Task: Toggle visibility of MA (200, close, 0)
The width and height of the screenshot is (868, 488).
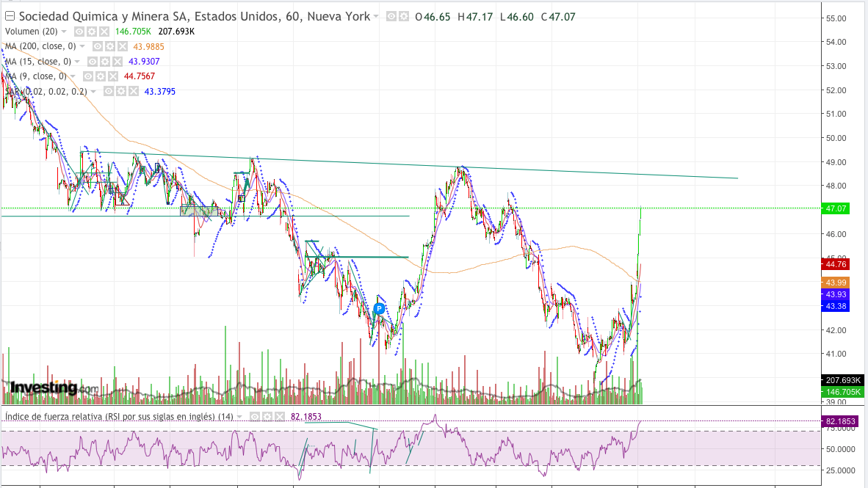Action: pos(98,46)
